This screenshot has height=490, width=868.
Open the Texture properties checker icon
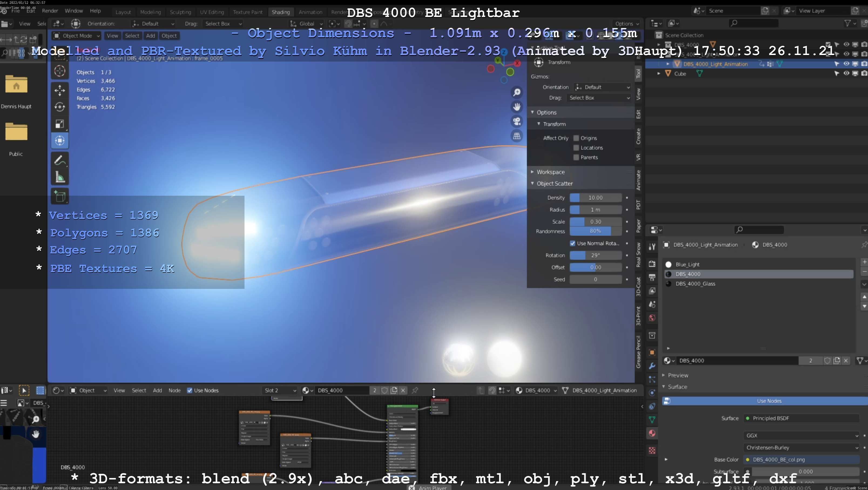(652, 451)
